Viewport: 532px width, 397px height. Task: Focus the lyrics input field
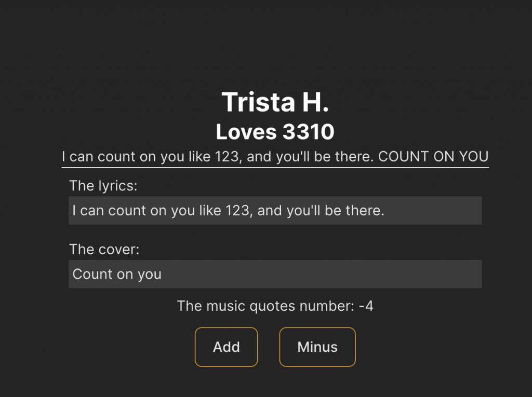(275, 211)
